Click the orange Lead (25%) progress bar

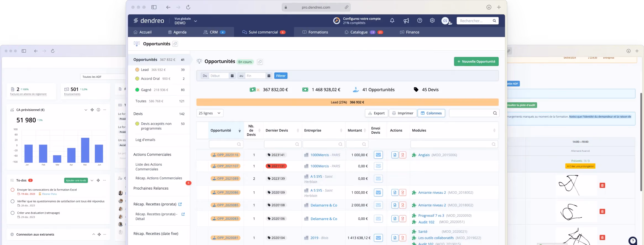click(347, 102)
